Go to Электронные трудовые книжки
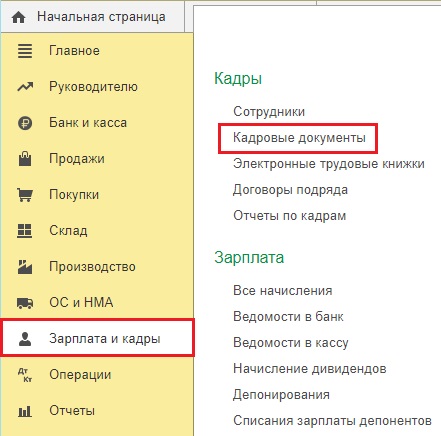This screenshot has height=436, width=441. click(329, 164)
